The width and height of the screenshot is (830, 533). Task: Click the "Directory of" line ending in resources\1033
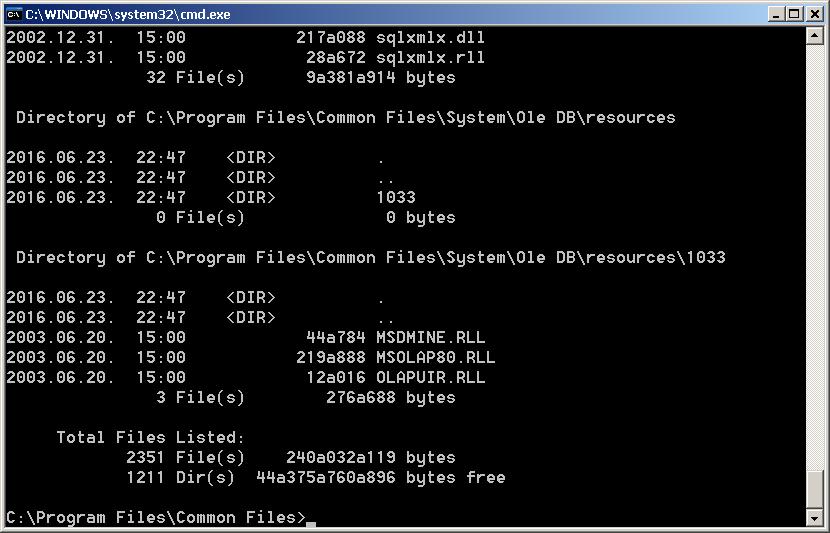pyautogui.click(x=370, y=257)
